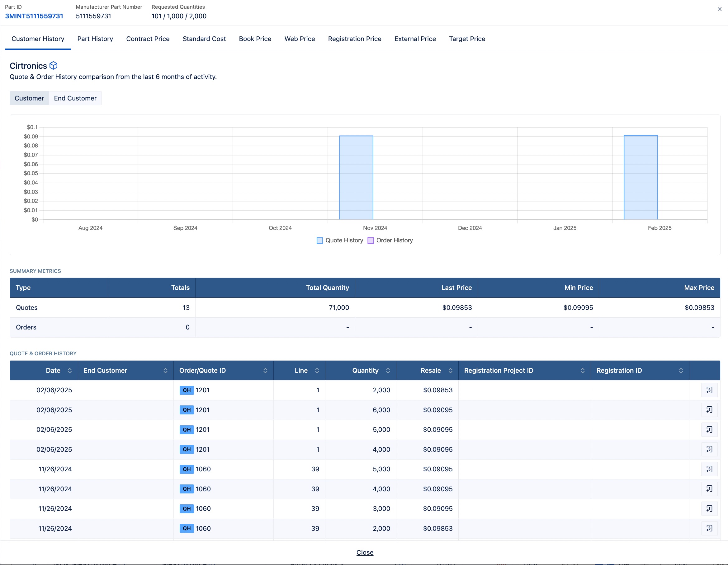Open the Book Price tab
The width and height of the screenshot is (728, 565).
tap(255, 39)
